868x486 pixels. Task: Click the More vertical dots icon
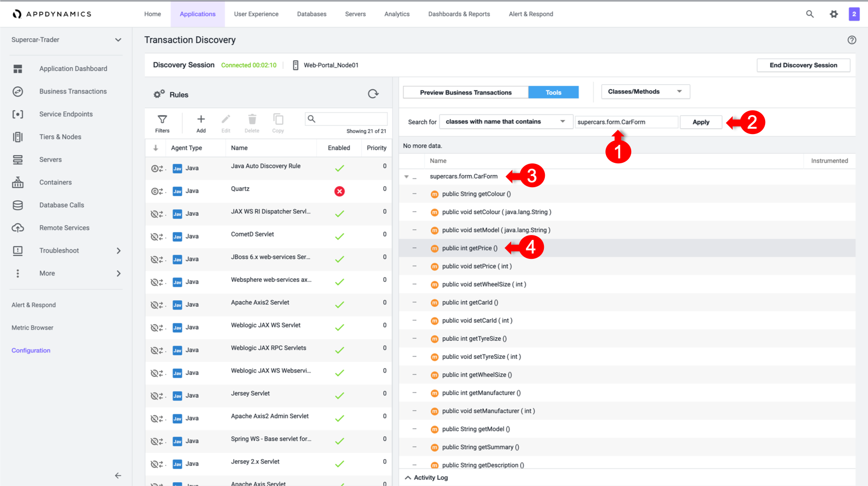tap(18, 273)
